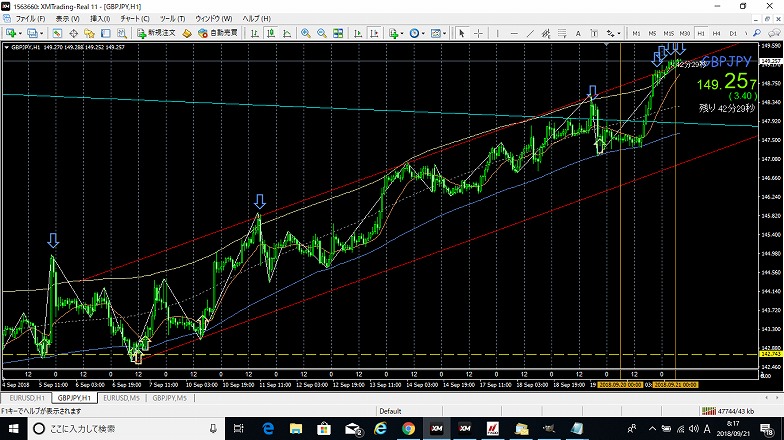Select the text A tool
Viewport: 784px width, 440px height.
[x=578, y=33]
